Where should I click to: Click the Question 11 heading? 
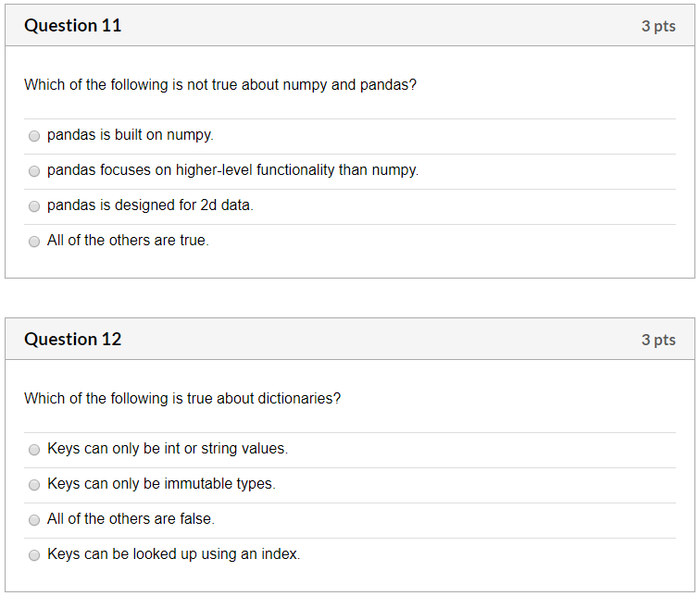click(x=73, y=25)
